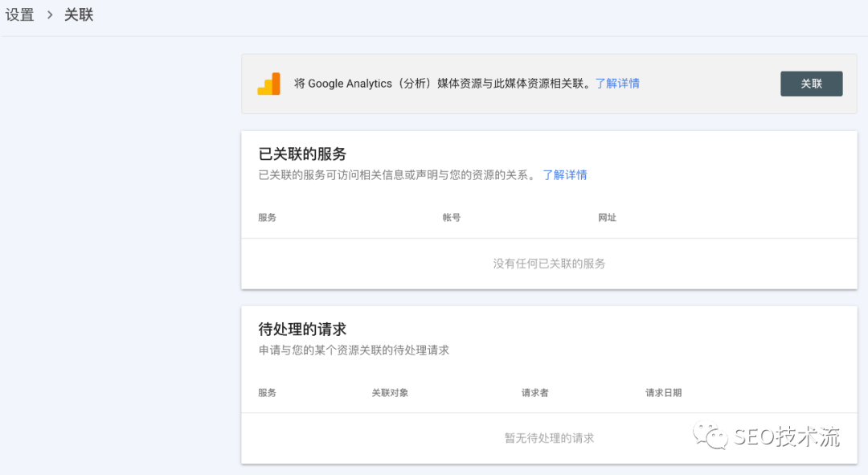868x475 pixels.
Task: Click 服务 column header in 待处理的请求 table
Action: (267, 393)
